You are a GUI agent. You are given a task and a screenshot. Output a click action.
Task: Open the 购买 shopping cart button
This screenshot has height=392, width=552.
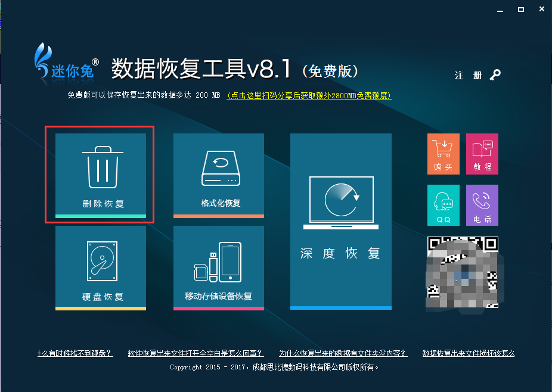[x=444, y=154]
